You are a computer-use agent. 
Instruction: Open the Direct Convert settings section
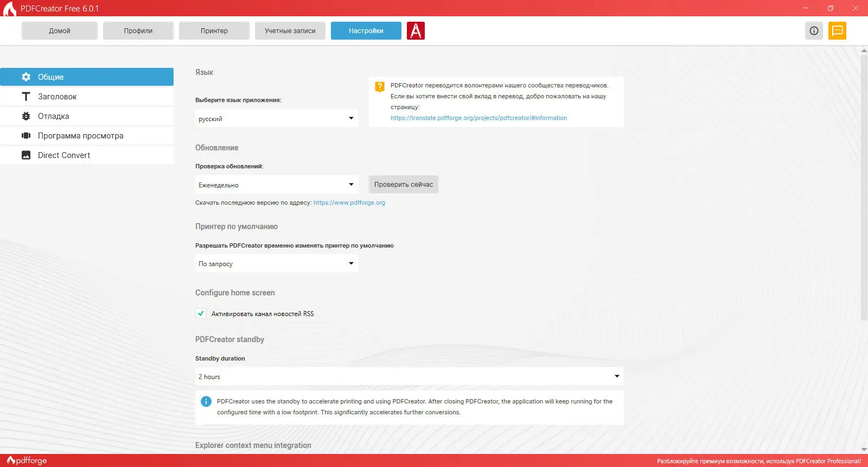[87, 155]
